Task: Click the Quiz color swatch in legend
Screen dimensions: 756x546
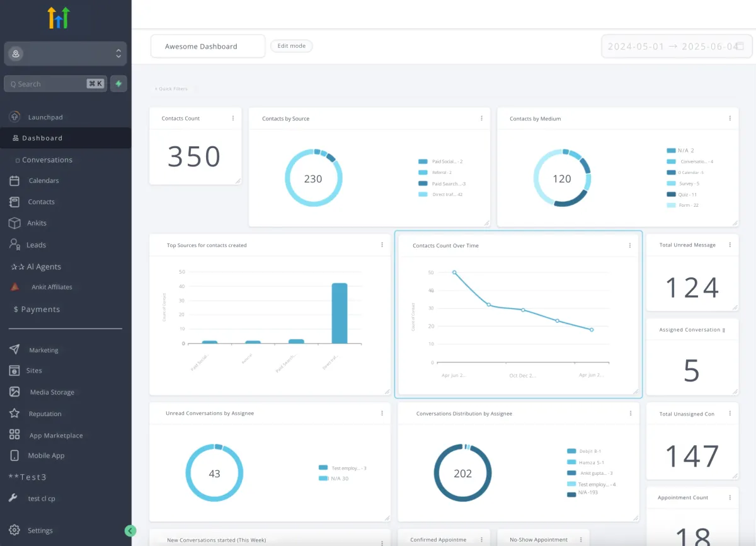Action: click(671, 194)
